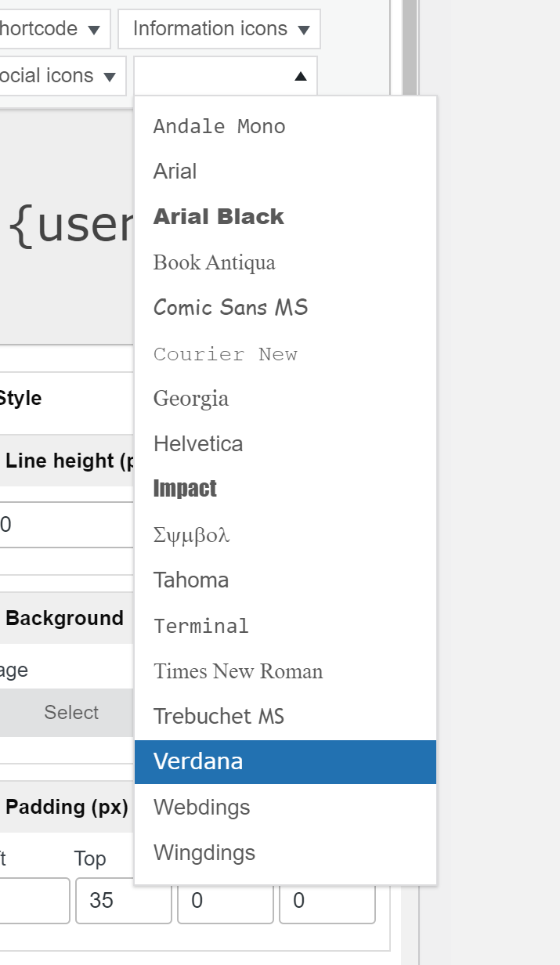Image resolution: width=560 pixels, height=965 pixels.
Task: Select the Impact font
Action: tap(285, 490)
